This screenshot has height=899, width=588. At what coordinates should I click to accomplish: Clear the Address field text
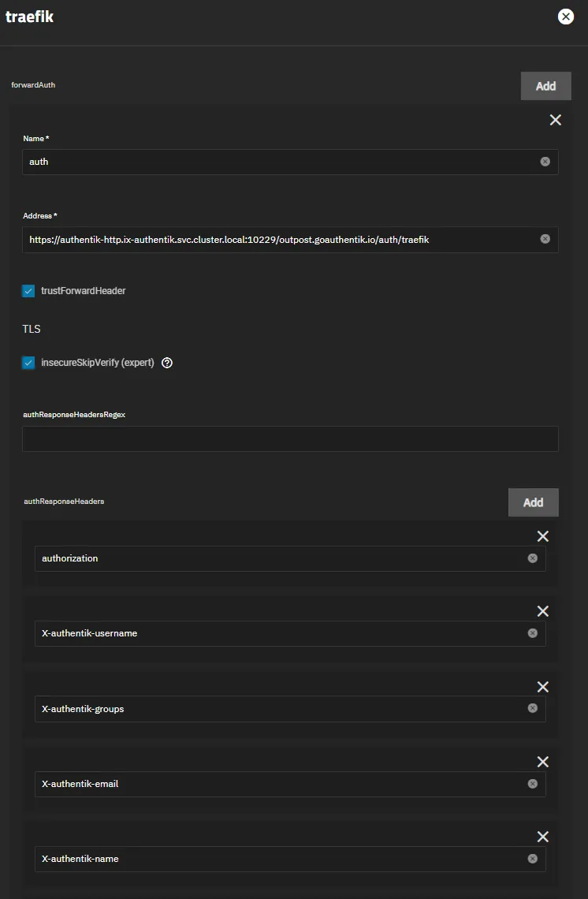point(545,239)
